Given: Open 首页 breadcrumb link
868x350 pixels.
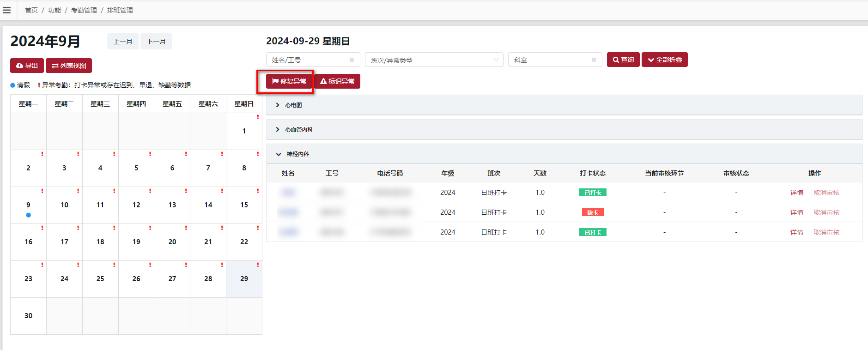Looking at the screenshot, I should 31,10.
